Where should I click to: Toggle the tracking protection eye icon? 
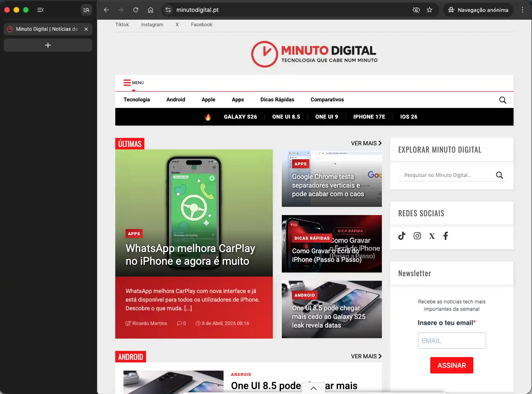[416, 10]
